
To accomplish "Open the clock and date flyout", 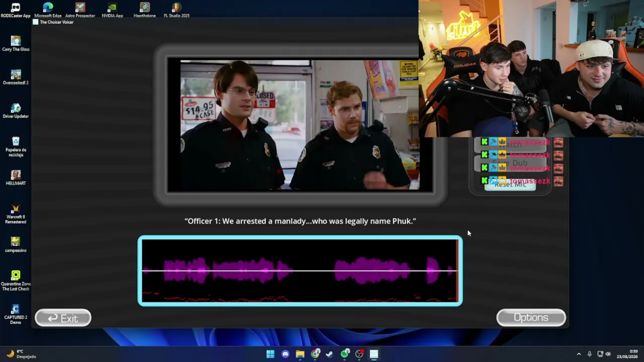I will pos(627,354).
